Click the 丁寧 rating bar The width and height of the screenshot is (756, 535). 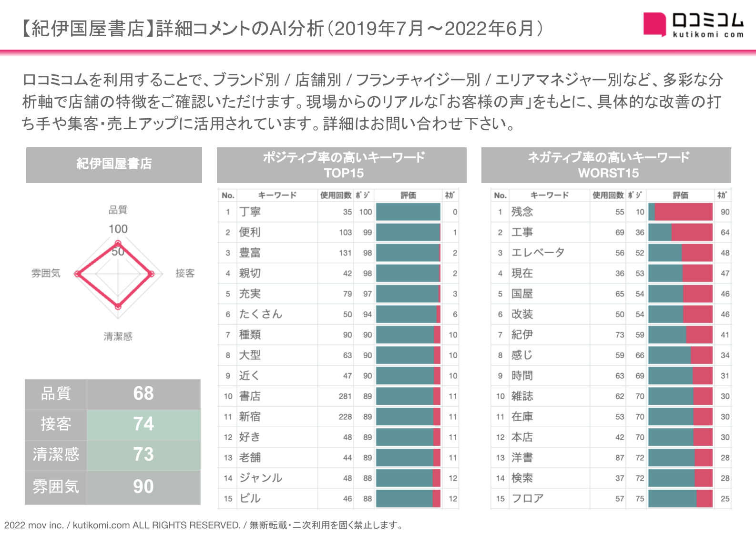(408, 212)
